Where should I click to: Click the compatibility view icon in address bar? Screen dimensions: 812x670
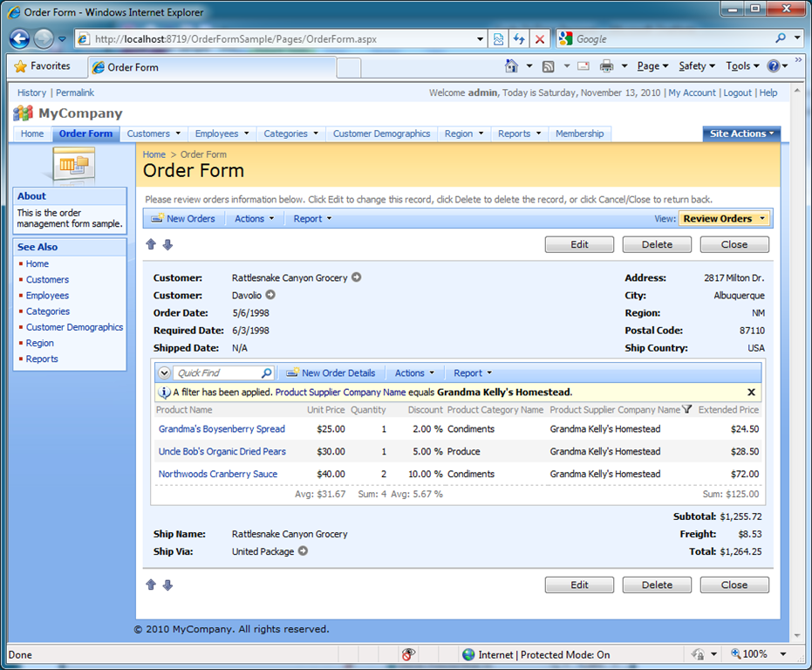click(x=498, y=39)
